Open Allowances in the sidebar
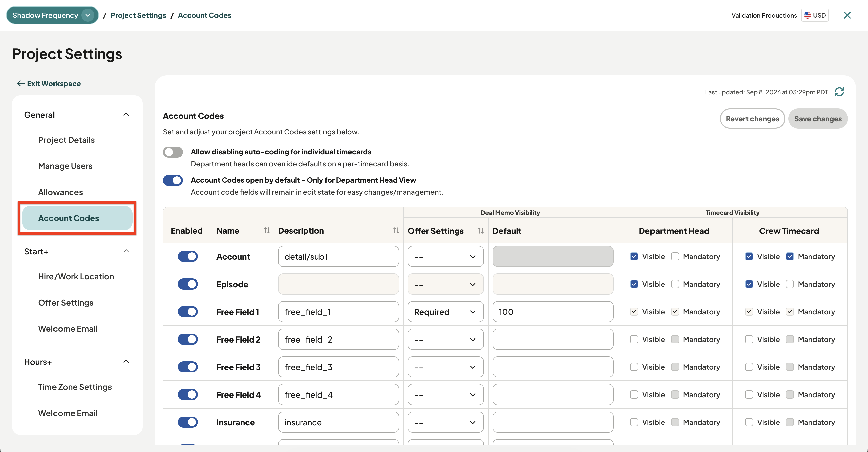 61,192
